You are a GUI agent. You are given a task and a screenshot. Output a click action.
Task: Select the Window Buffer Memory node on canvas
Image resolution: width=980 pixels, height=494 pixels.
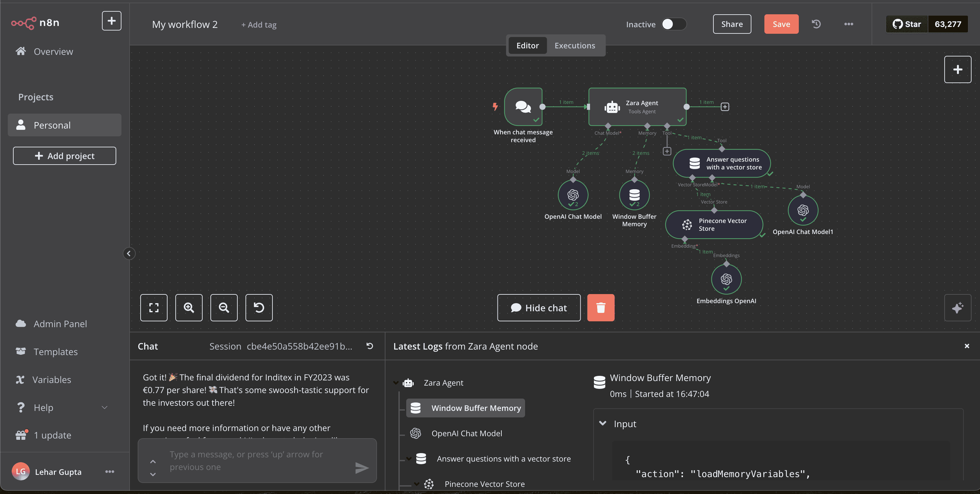point(634,195)
